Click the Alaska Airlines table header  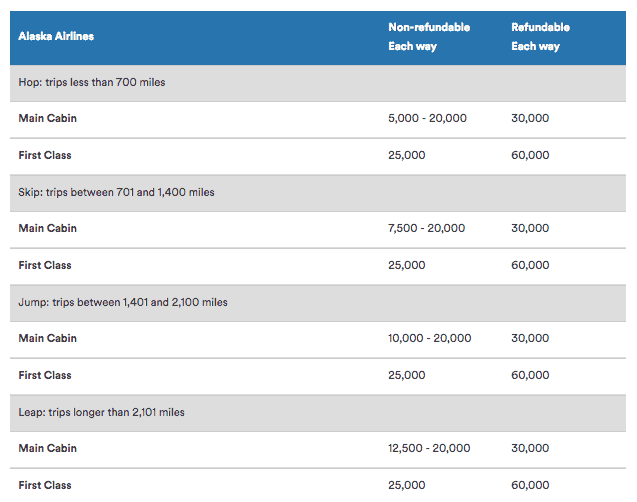pyautogui.click(x=56, y=36)
